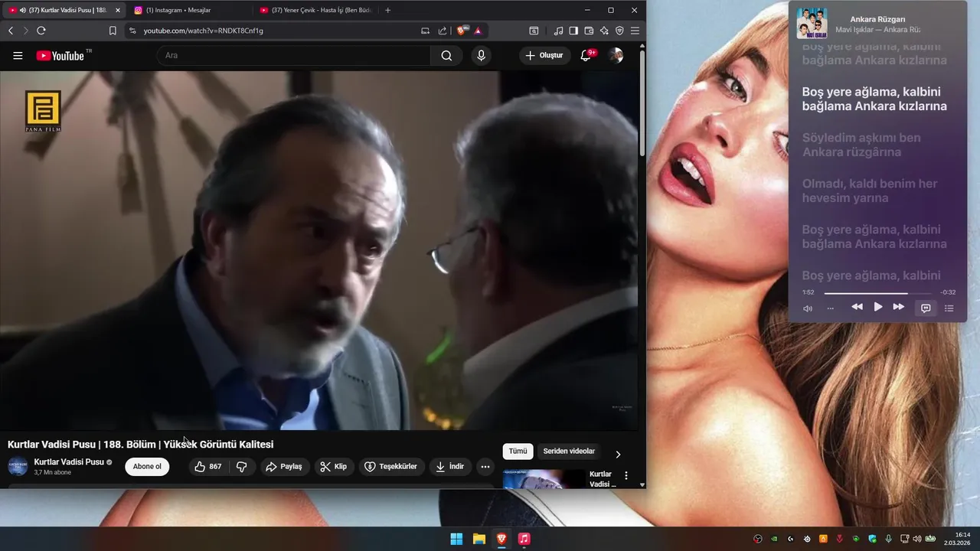This screenshot has width=980, height=551.
Task: Click the YouTube search field
Action: pos(294,55)
